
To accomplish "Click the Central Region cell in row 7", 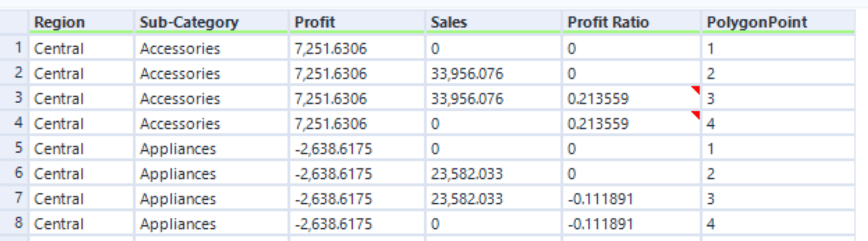I will 81,199.
